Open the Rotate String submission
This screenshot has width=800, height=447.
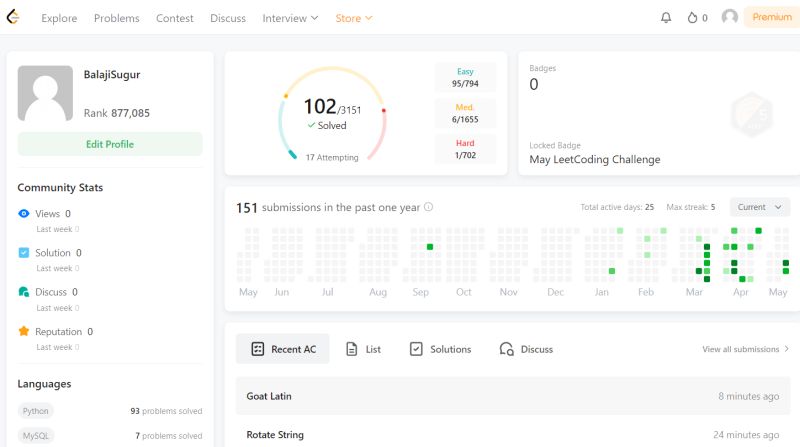[513, 435]
